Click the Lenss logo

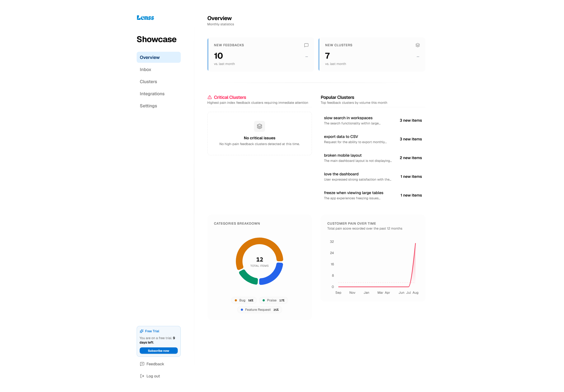tap(145, 18)
